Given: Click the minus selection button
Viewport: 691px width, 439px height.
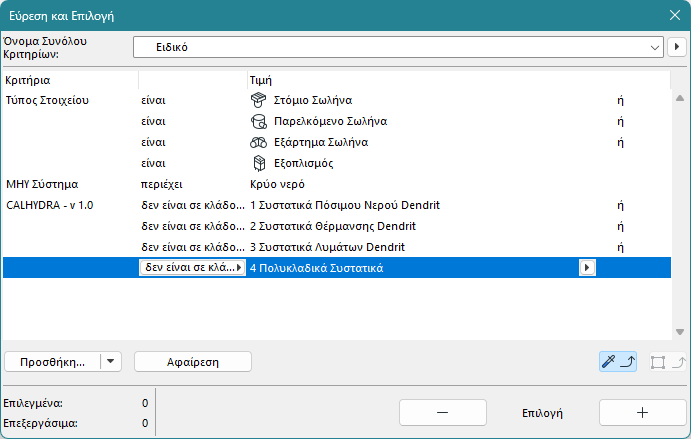Looking at the screenshot, I should (443, 413).
